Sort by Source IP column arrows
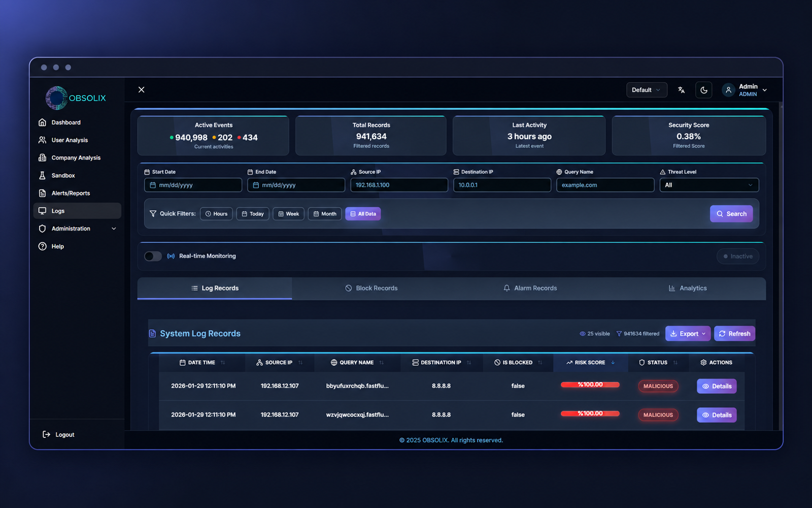This screenshot has width=812, height=508. click(x=300, y=363)
